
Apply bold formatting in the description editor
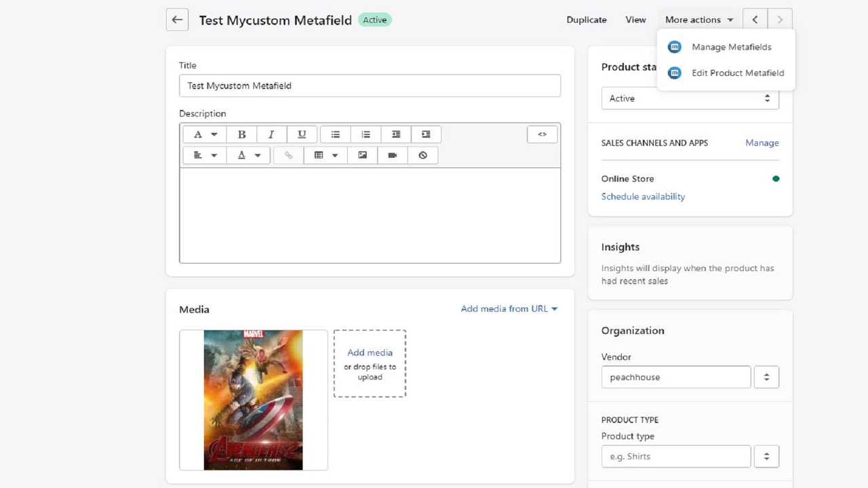[x=242, y=134]
